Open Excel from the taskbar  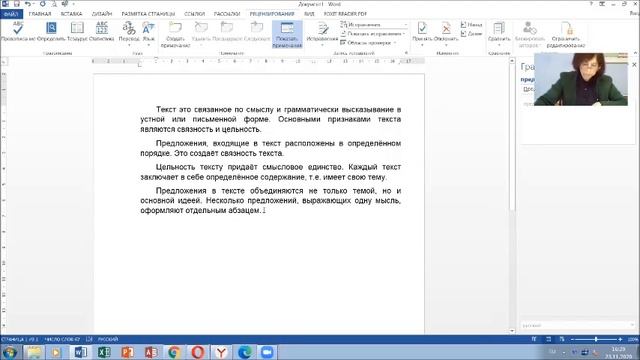[104, 352]
